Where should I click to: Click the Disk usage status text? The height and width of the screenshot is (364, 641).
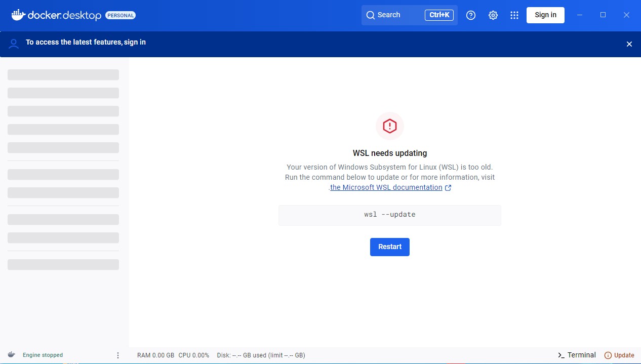[x=261, y=355]
